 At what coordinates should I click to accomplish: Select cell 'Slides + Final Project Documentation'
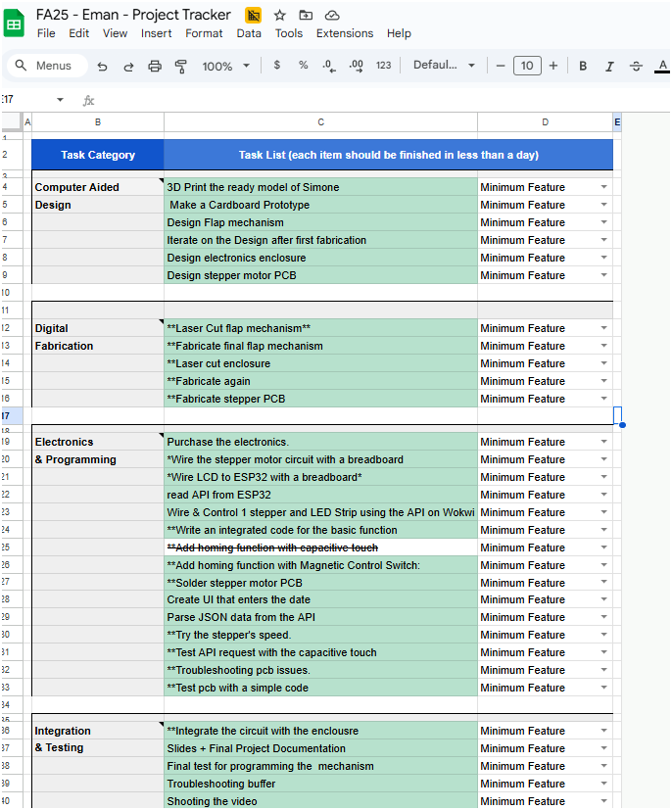[320, 748]
